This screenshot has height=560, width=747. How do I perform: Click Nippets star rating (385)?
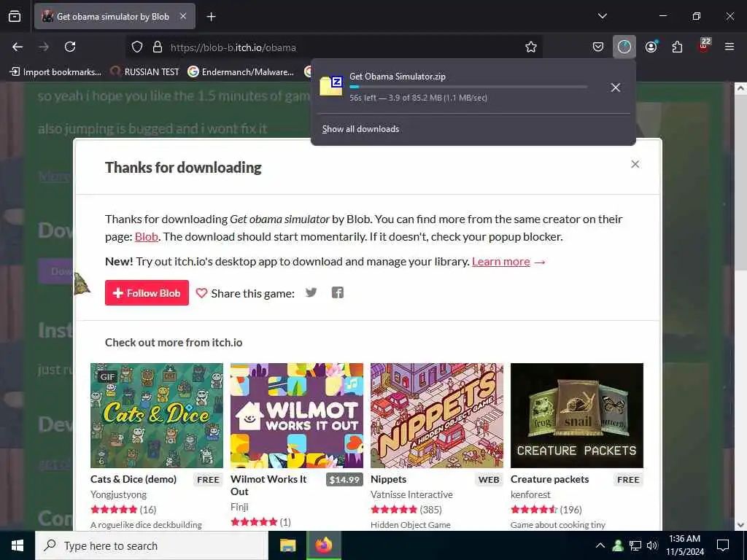pyautogui.click(x=406, y=510)
